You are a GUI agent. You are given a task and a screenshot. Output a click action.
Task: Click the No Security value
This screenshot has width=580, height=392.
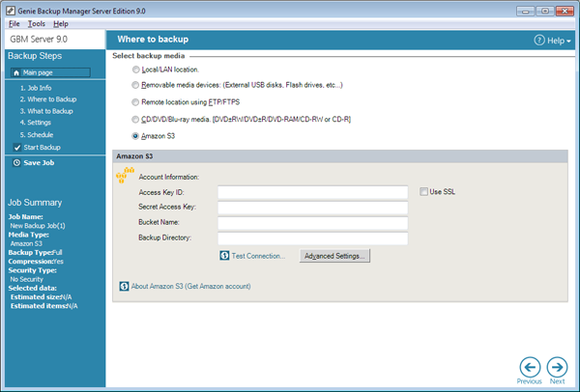tap(27, 279)
